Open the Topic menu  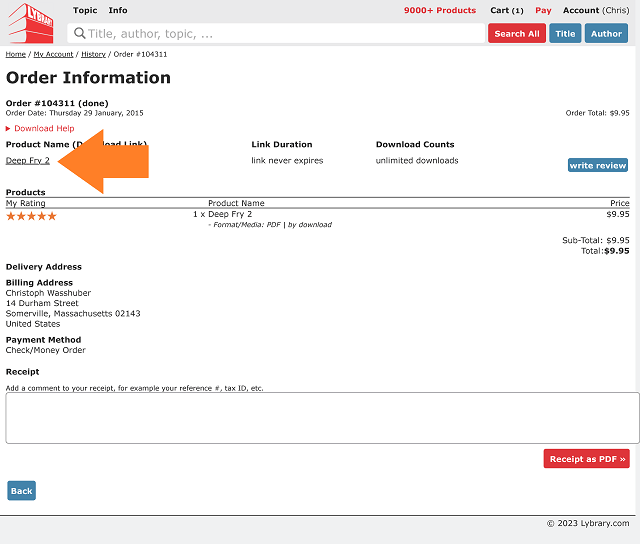85,10
